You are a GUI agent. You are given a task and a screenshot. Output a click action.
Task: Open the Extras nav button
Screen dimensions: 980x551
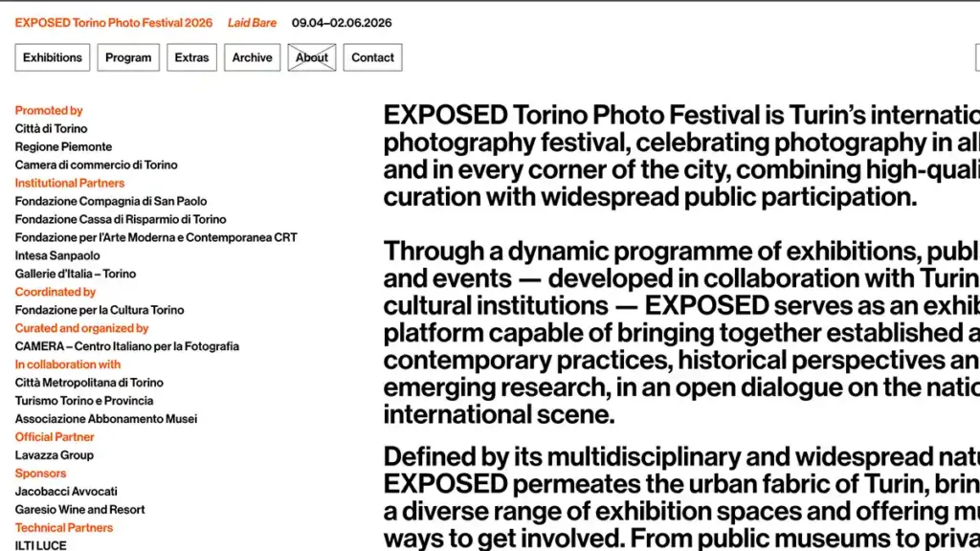click(191, 57)
